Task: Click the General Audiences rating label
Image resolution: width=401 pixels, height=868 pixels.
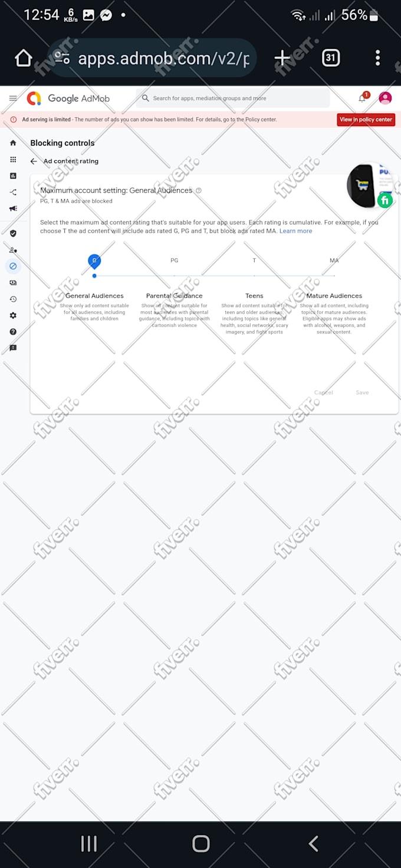Action: coord(94,296)
